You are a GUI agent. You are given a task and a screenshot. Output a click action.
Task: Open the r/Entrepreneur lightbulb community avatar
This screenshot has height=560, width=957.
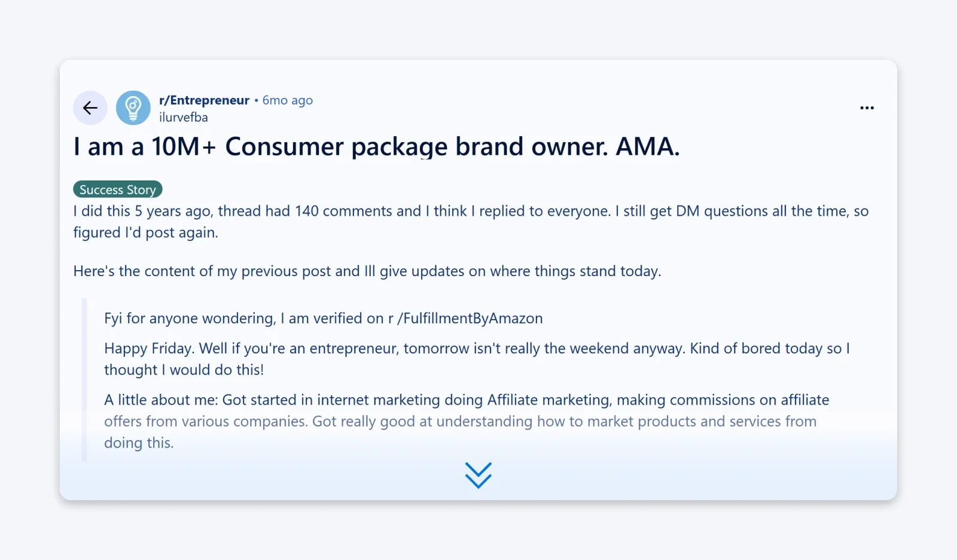coord(133,108)
